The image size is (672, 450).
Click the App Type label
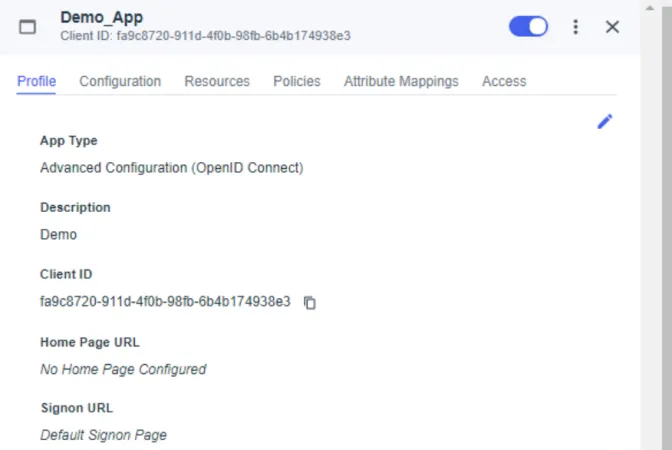69,141
